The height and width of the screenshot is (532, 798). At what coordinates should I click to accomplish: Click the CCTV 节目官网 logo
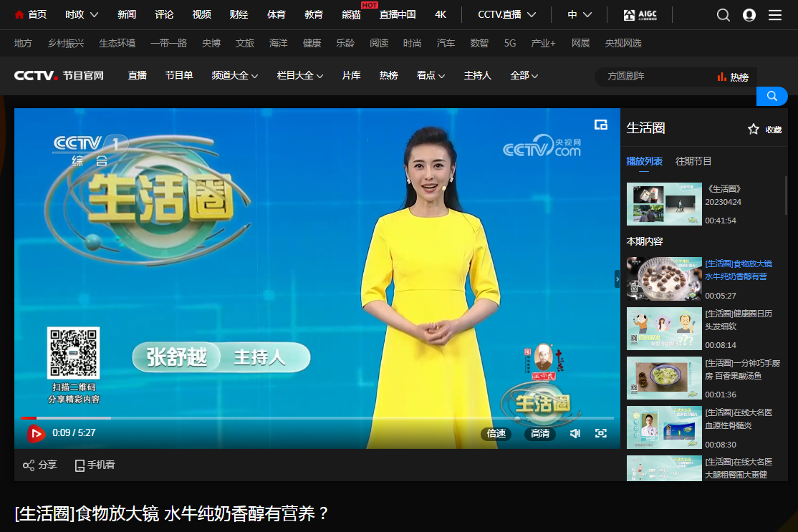click(x=59, y=76)
